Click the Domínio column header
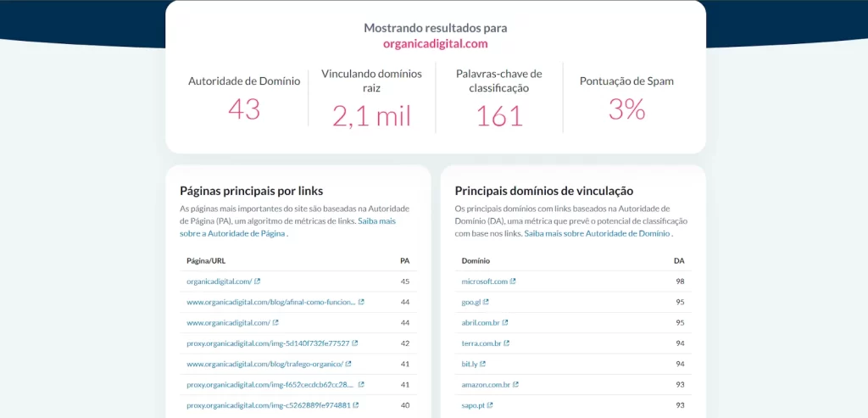The width and height of the screenshot is (868, 418). [476, 260]
